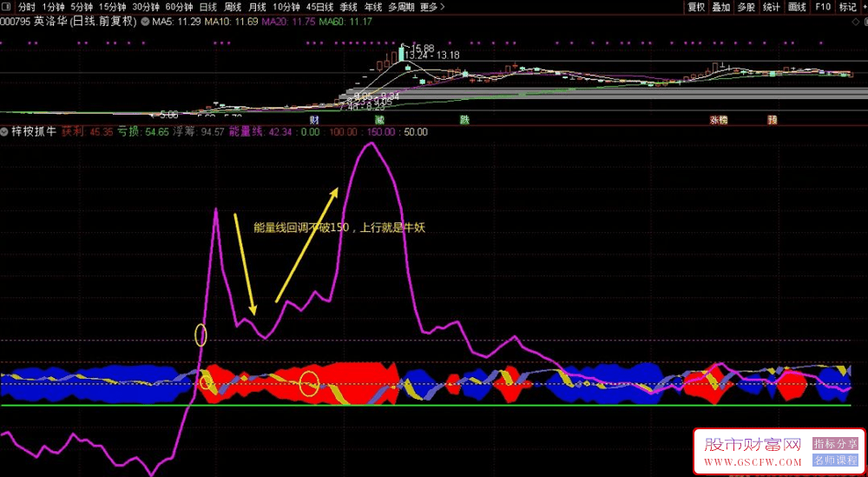Visit the WWW.GSCFW.COM website link
Screen dimensions: 868x477
753,461
